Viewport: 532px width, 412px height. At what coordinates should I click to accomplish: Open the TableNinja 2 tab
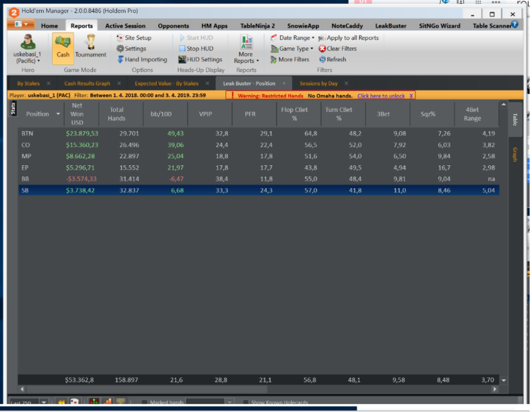pos(258,26)
